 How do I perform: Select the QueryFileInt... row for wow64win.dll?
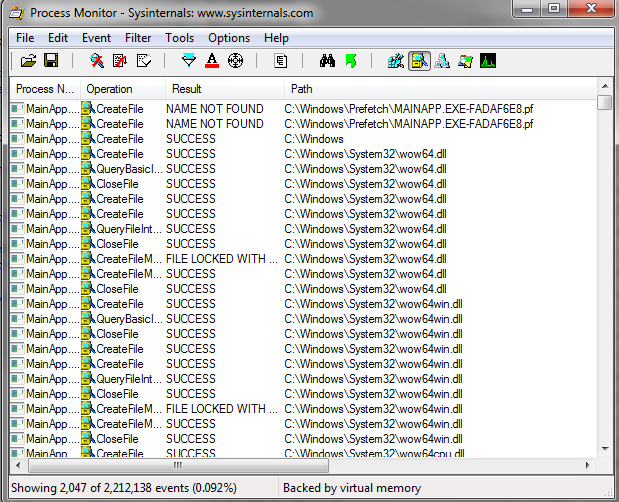click(x=303, y=379)
